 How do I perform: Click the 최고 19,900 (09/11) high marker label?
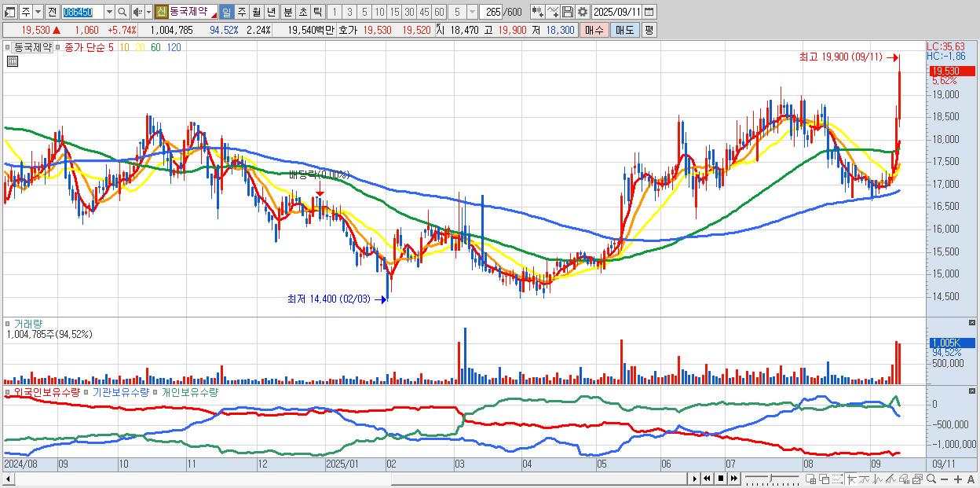[x=840, y=57]
